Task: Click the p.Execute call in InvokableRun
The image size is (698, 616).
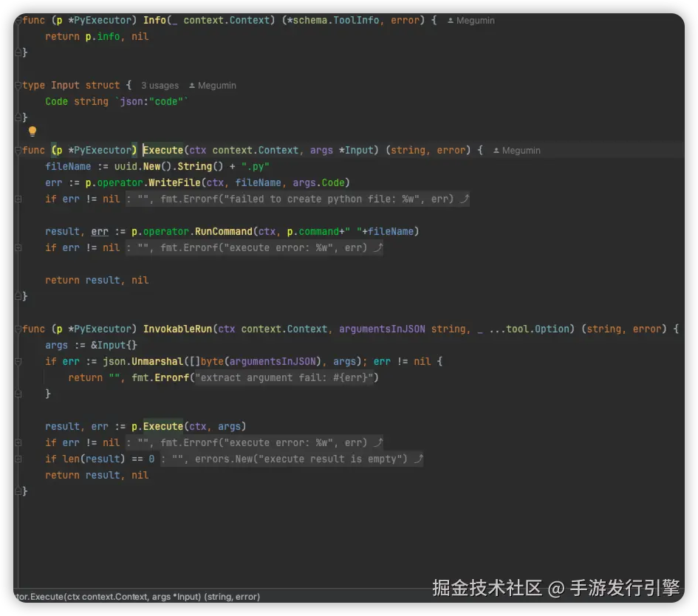Action: [157, 427]
